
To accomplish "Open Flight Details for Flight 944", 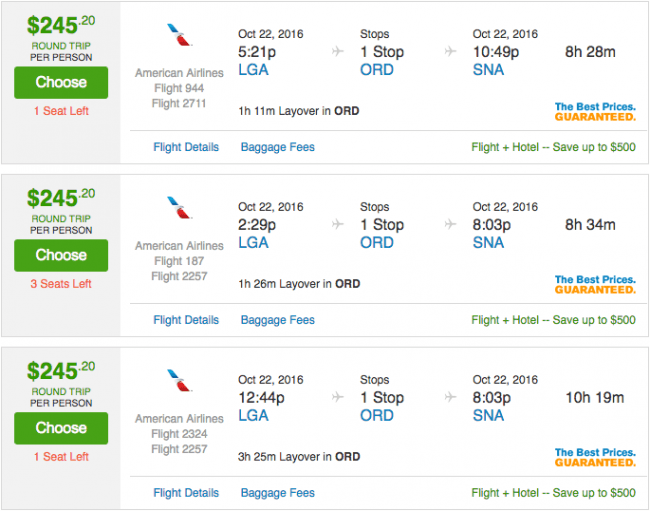I will [186, 147].
